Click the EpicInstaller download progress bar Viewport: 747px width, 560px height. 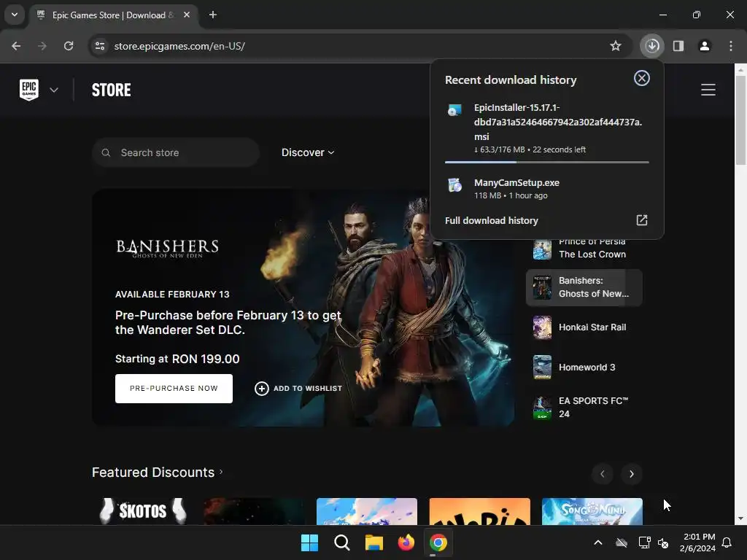(547, 163)
